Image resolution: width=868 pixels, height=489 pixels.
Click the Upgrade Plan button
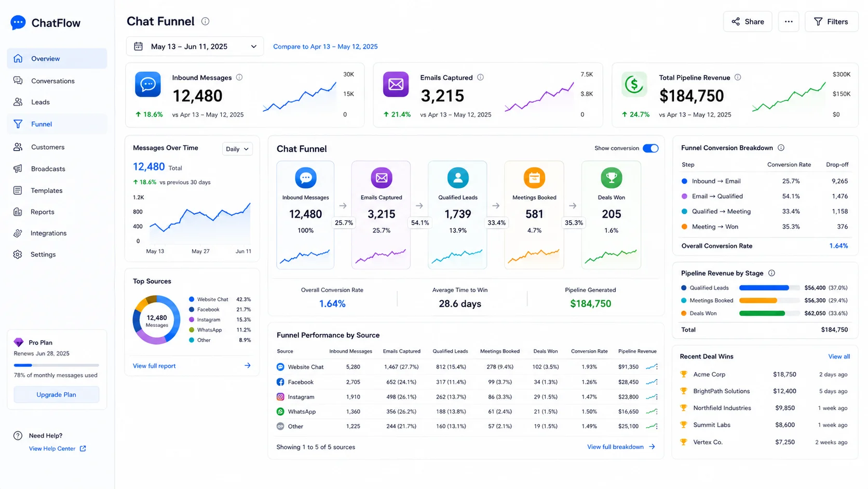click(x=57, y=394)
